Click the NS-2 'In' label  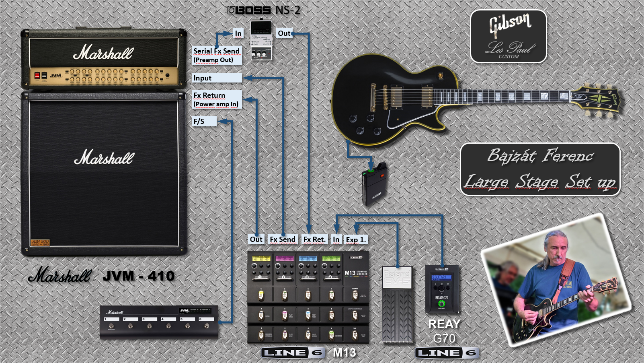(238, 33)
